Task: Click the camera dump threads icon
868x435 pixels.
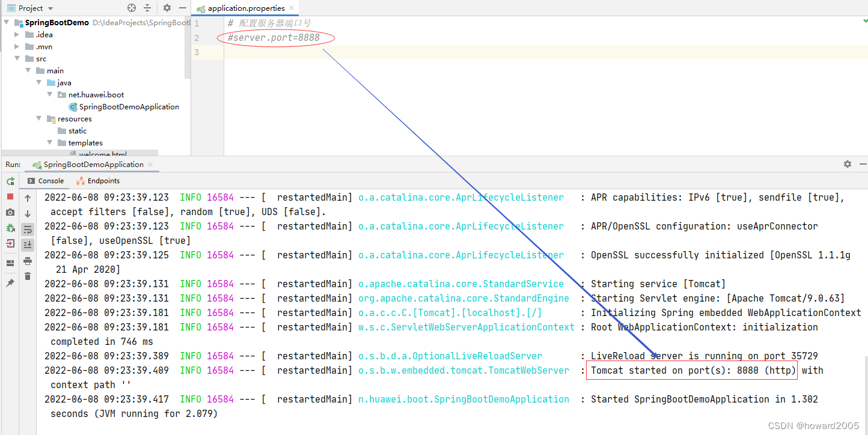Action: click(x=10, y=212)
